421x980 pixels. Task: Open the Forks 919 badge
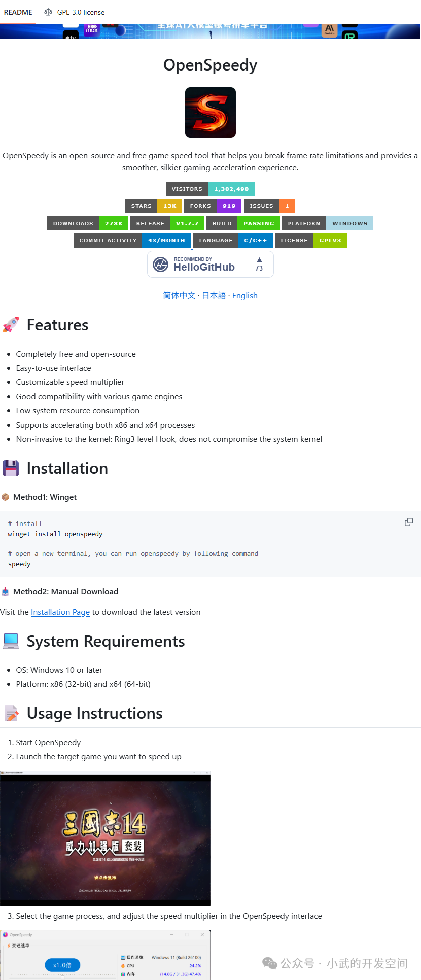click(x=213, y=206)
